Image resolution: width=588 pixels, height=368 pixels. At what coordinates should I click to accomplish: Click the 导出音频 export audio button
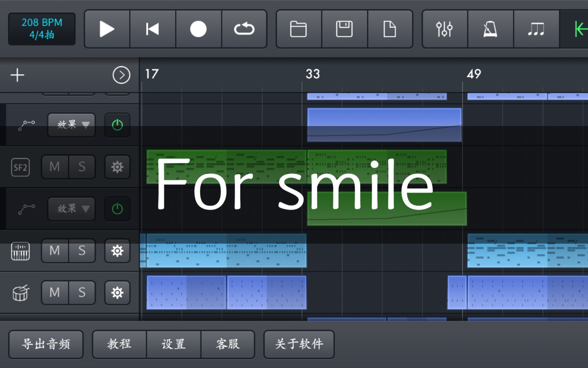(x=46, y=344)
